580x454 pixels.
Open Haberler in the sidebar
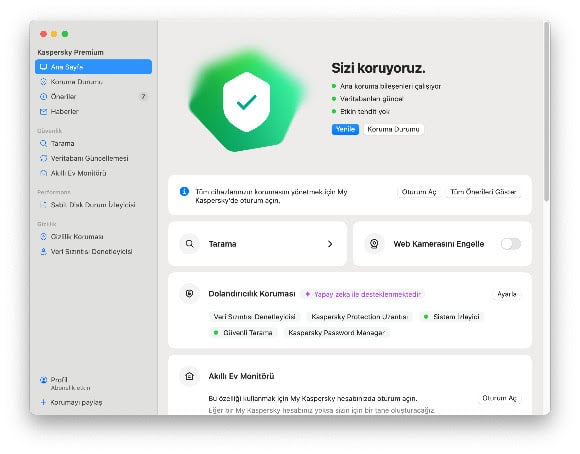pos(93,111)
